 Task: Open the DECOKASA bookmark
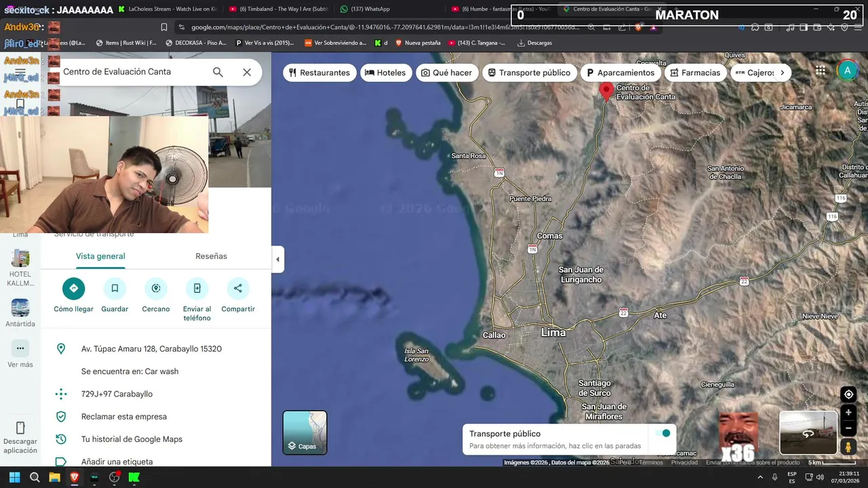tap(196, 43)
